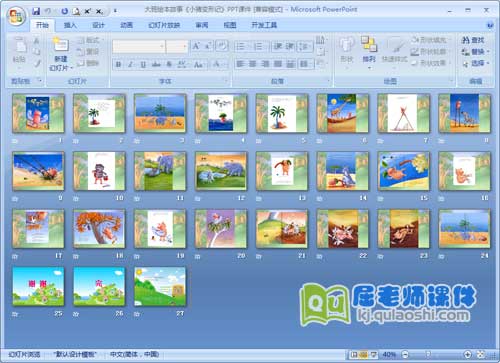This screenshot has width=500, height=363.
Task: Open PowerPoint Help icon
Action: point(490,25)
